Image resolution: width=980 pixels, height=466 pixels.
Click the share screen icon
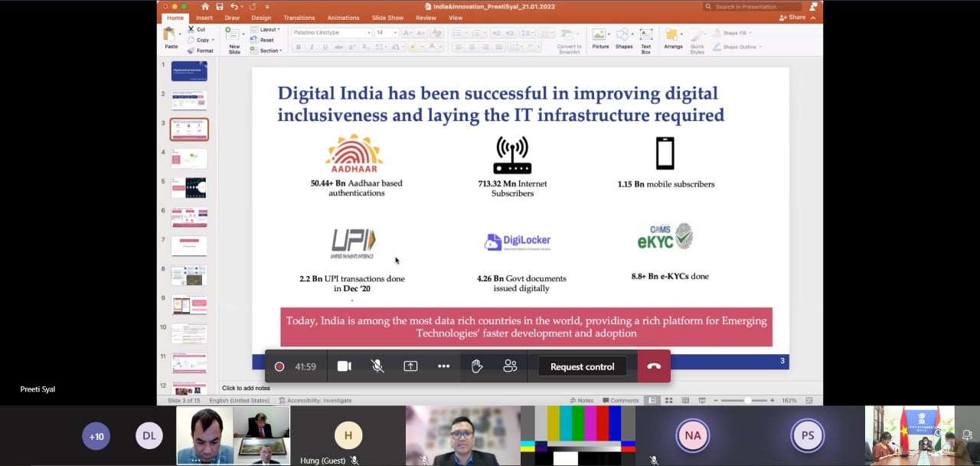tap(410, 366)
